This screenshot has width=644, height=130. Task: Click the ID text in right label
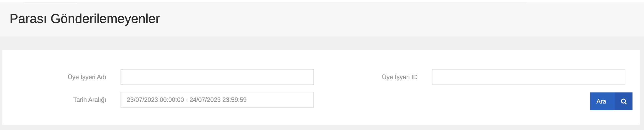click(x=414, y=77)
